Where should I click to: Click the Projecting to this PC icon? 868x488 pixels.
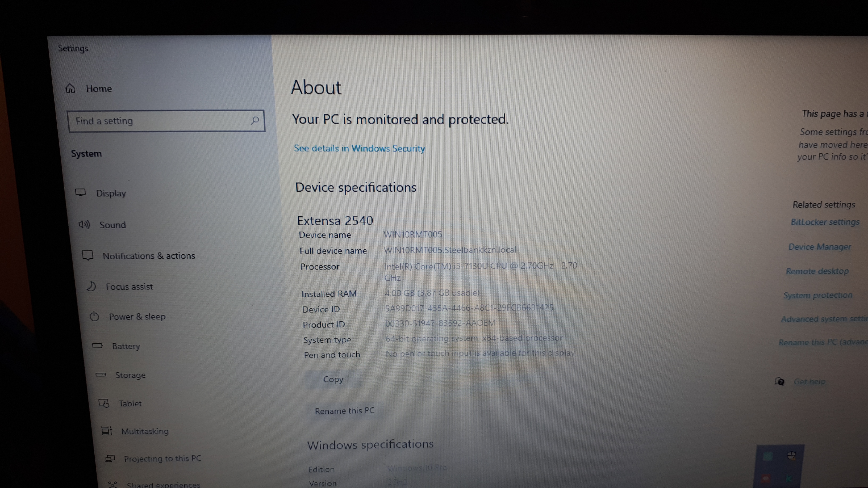pyautogui.click(x=110, y=458)
